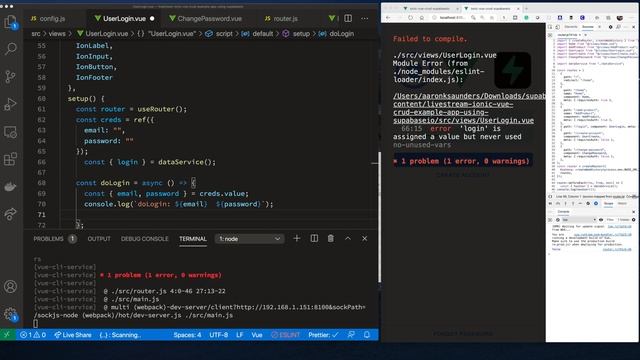The image size is (640, 360).
Task: Change end of line sequence LF
Action: (x=240, y=335)
